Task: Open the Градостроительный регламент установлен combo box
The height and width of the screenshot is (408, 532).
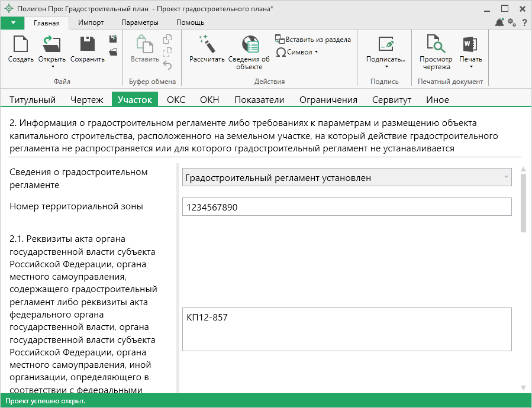Action: (x=347, y=177)
